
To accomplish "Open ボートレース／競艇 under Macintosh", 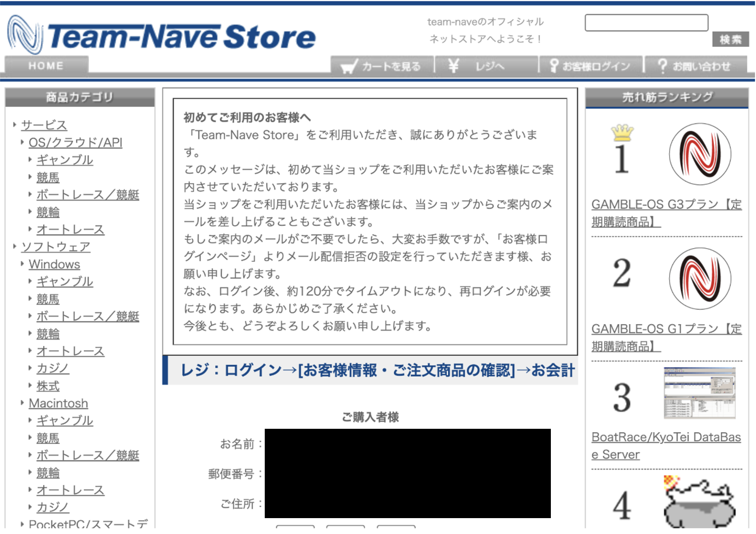I will click(87, 455).
